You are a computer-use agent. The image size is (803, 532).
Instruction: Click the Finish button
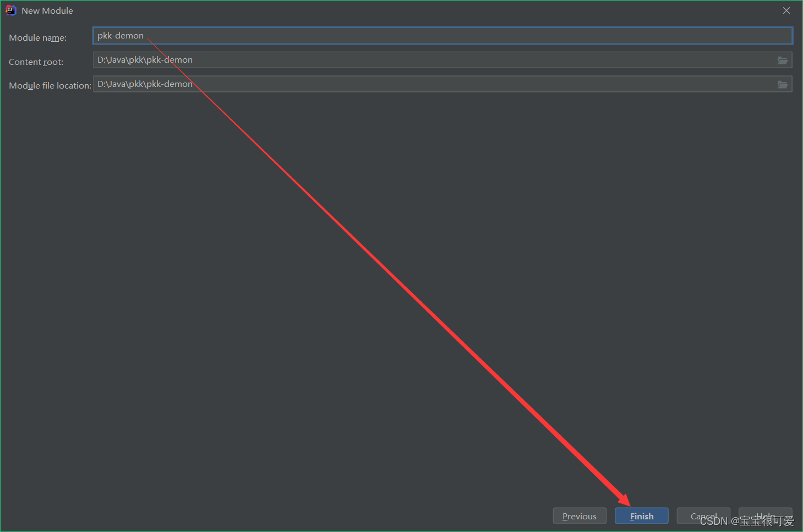tap(642, 516)
